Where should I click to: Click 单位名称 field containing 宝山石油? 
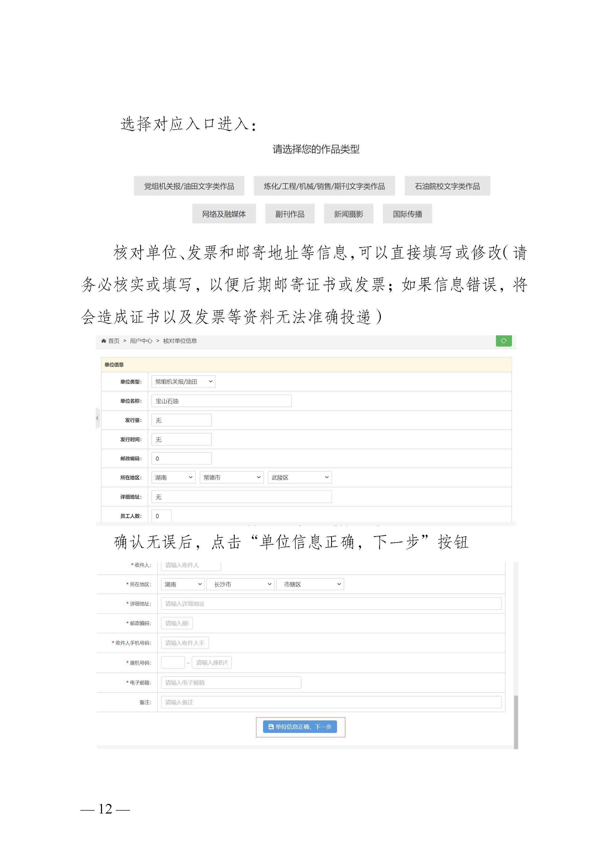[221, 401]
